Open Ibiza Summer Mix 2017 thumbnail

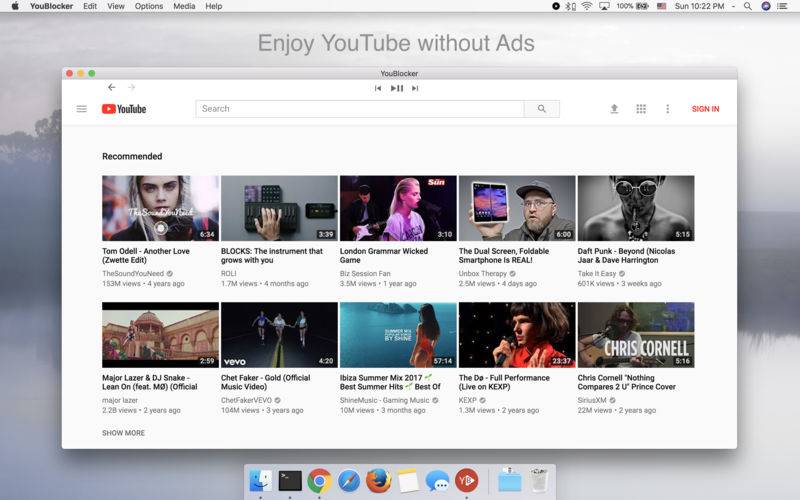398,335
